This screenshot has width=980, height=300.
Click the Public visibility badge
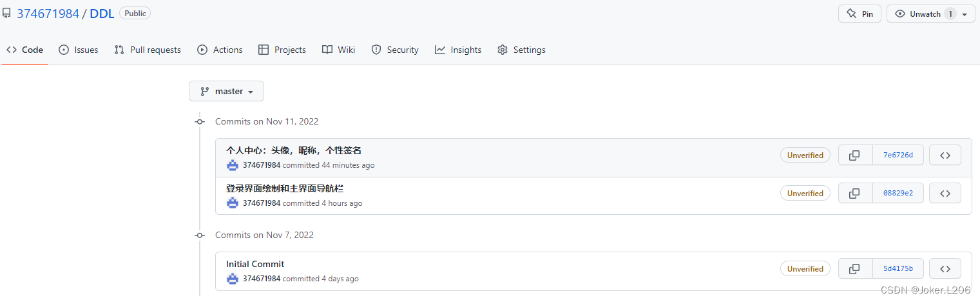click(x=135, y=13)
